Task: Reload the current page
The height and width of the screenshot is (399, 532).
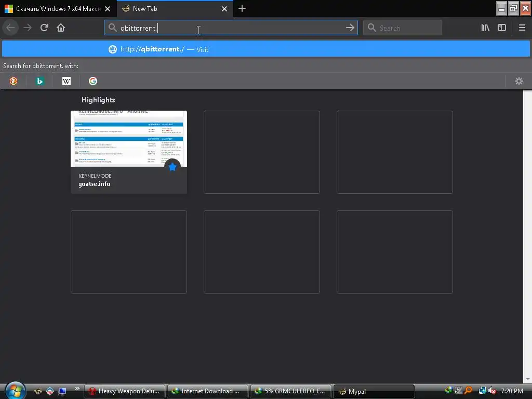Action: 44,28
